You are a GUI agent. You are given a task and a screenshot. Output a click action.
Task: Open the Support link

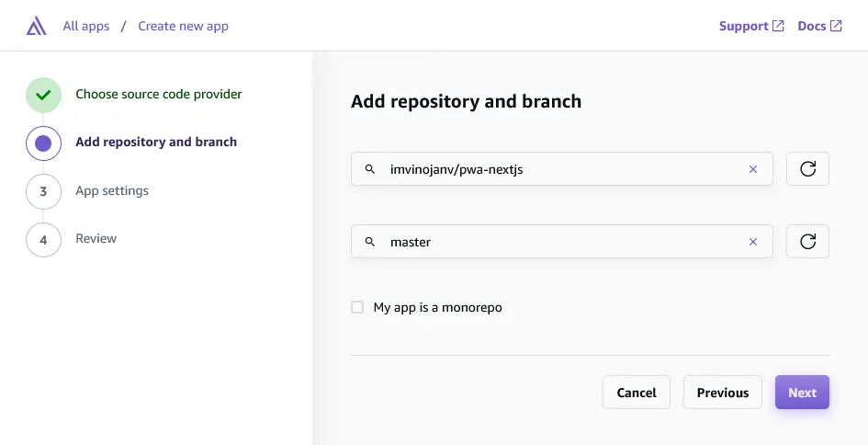751,26
